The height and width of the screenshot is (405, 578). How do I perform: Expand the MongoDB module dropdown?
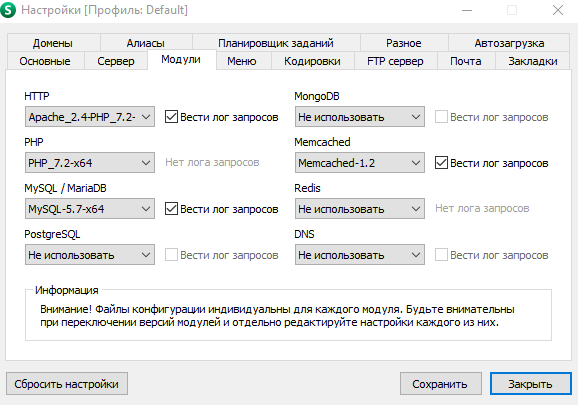pyautogui.click(x=360, y=117)
